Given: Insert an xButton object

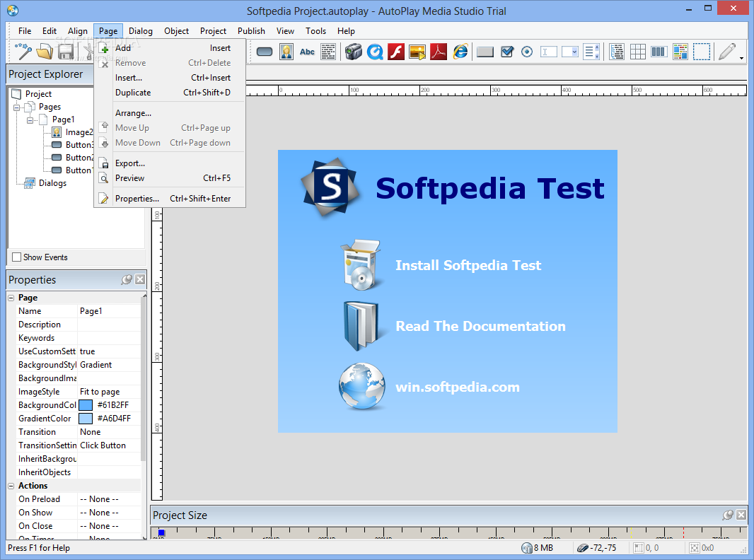Looking at the screenshot, I should pos(485,52).
